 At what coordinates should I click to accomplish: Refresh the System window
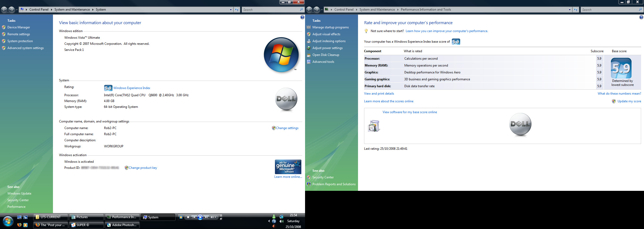237,10
